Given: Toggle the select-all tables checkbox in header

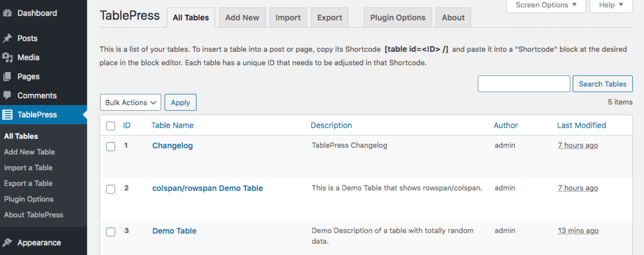Looking at the screenshot, I should [x=111, y=126].
